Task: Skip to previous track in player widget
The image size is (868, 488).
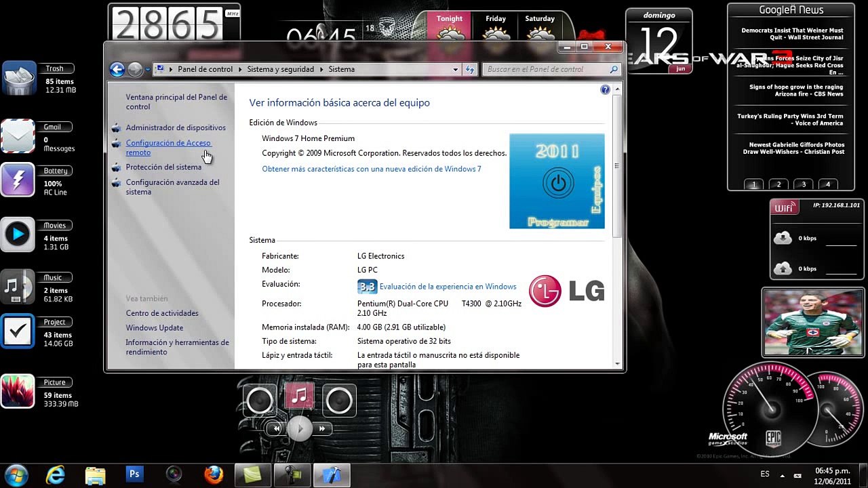Action: pyautogui.click(x=276, y=428)
